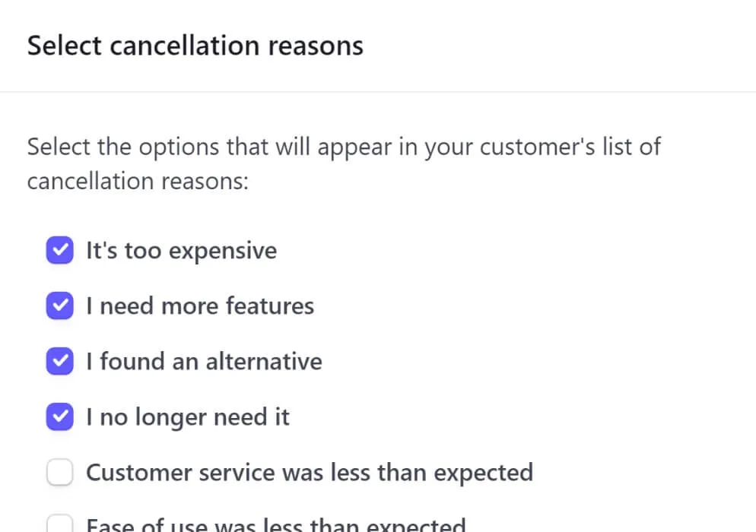Select the "I found an alternative" label text
Viewport: 756px width, 532px height.
[204, 362]
